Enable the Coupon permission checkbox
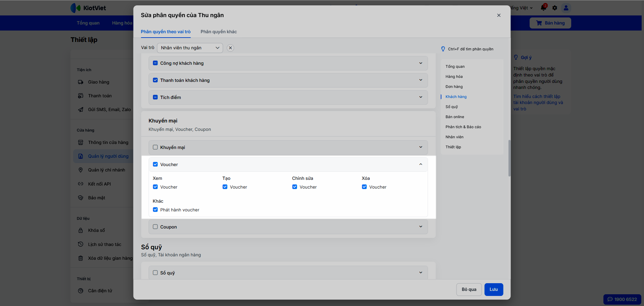The image size is (644, 306). 155,227
